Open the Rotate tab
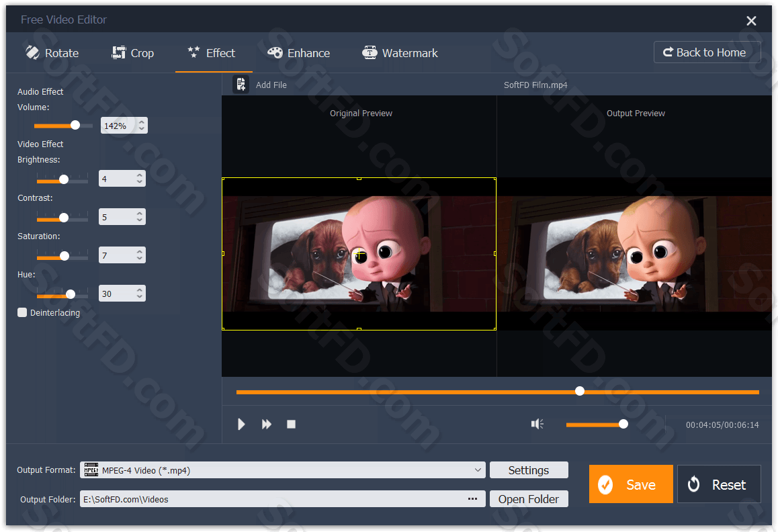 [52, 53]
